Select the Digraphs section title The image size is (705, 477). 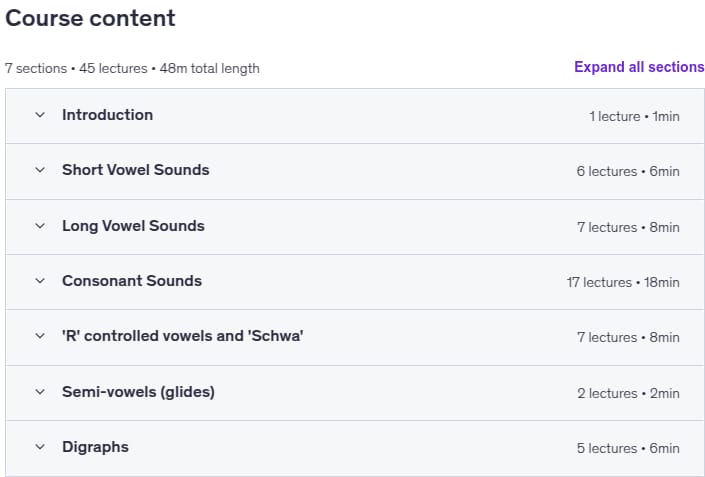pos(95,447)
